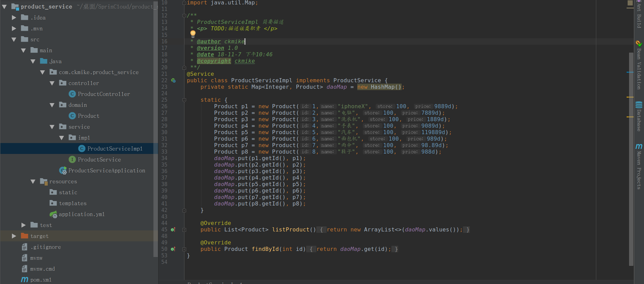Fold the static block at line 25
The width and height of the screenshot is (644, 284).
tap(184, 100)
